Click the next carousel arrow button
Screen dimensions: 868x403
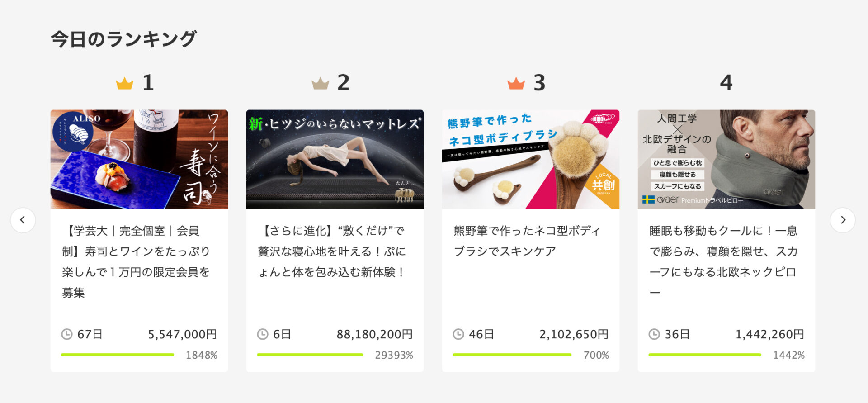[x=842, y=220]
